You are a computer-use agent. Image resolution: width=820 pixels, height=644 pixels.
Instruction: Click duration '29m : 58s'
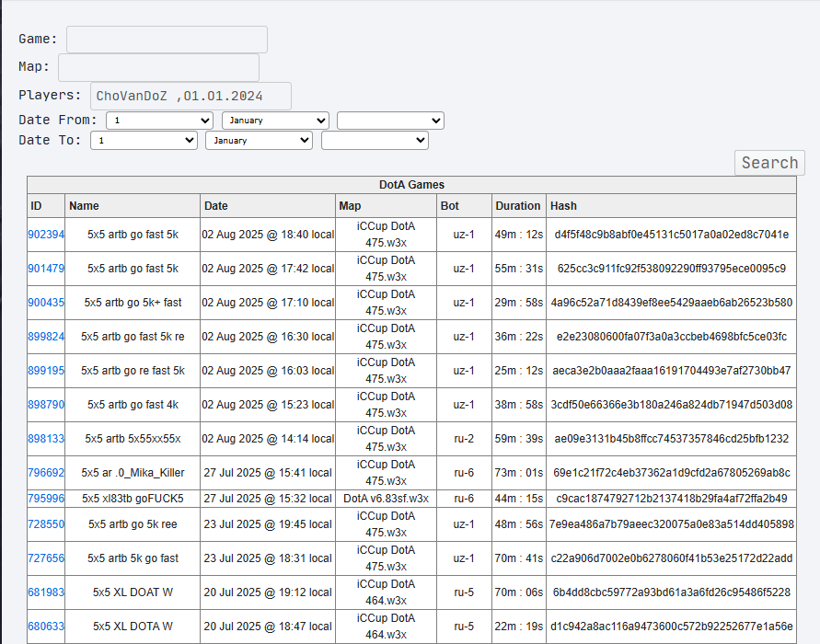(x=519, y=302)
